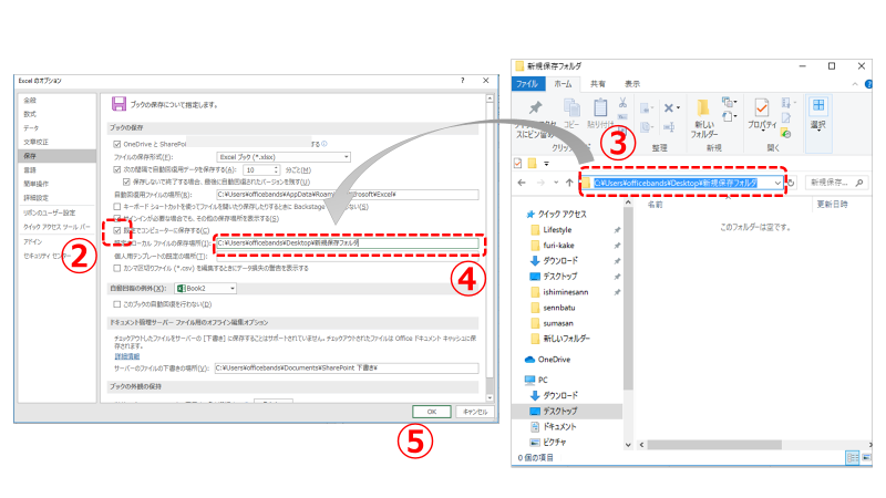Click the Easy access icon below New item

coord(728,117)
